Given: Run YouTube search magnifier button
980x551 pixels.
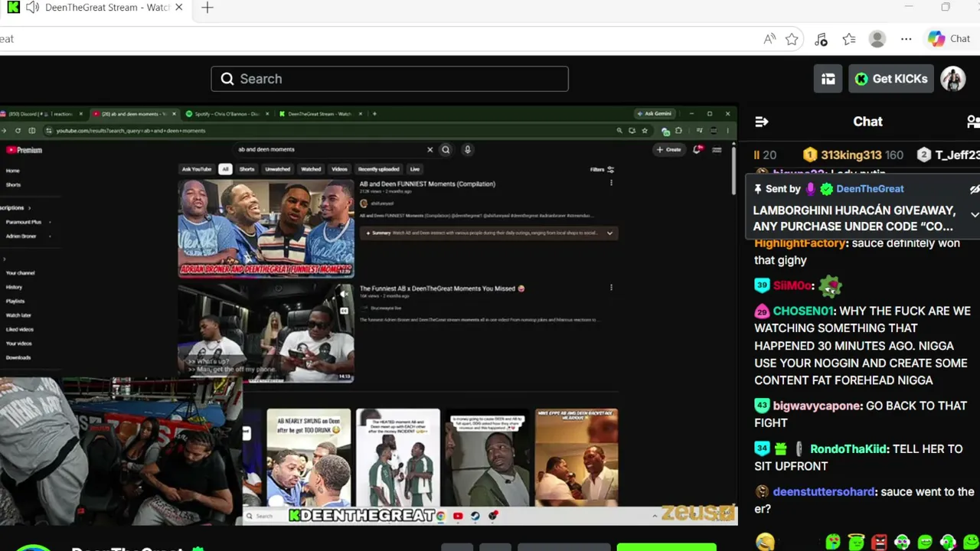Looking at the screenshot, I should [446, 150].
